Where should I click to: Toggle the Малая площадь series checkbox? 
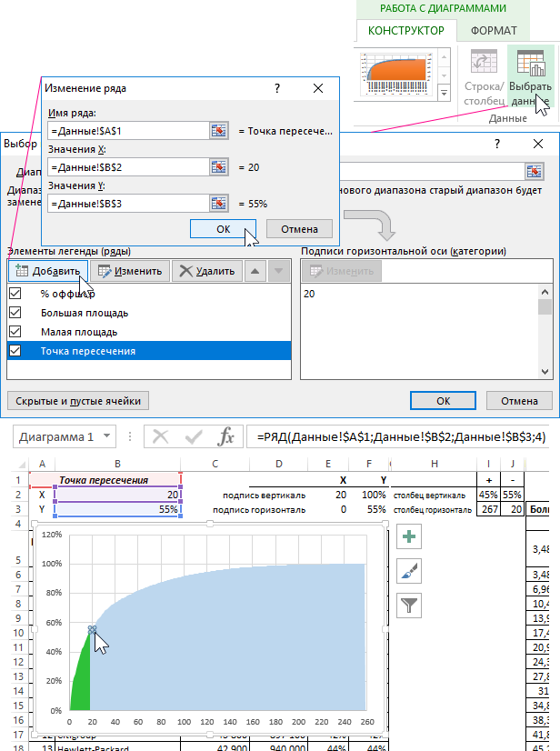(15, 332)
